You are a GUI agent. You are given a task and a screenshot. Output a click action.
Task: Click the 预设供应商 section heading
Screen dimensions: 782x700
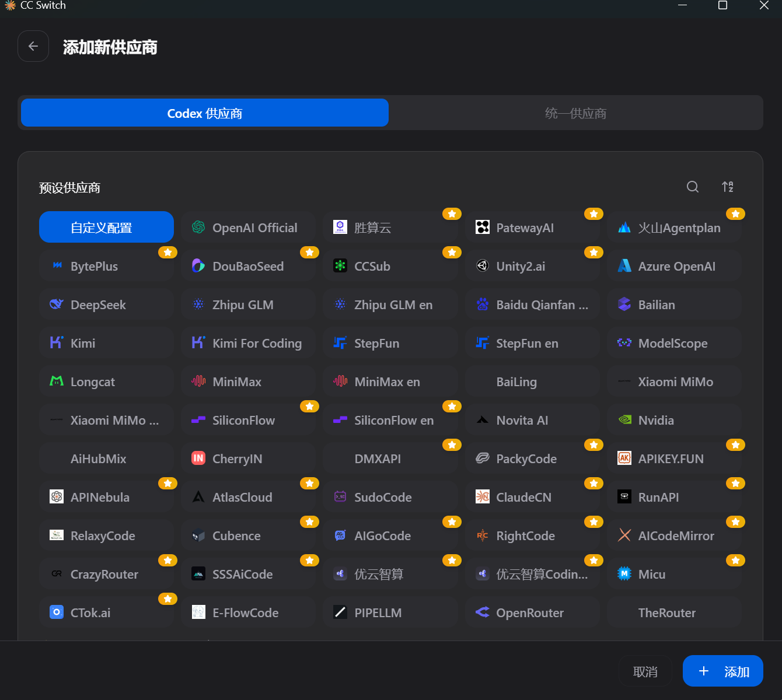[x=69, y=187]
